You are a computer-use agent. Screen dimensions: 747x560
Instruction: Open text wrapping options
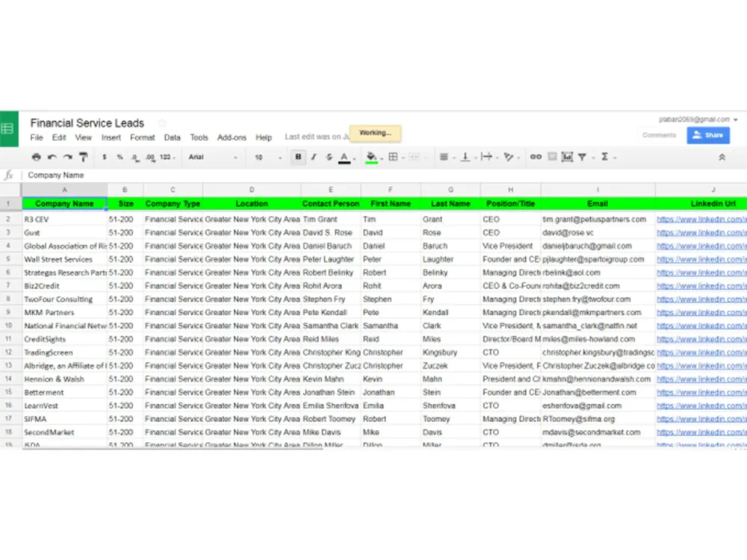[x=486, y=157]
